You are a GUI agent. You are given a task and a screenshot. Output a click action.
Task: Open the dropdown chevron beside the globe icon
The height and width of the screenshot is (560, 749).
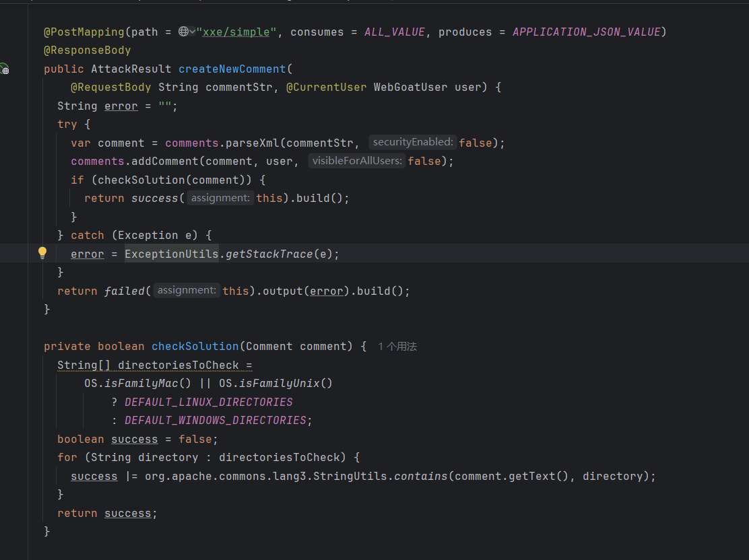point(193,32)
